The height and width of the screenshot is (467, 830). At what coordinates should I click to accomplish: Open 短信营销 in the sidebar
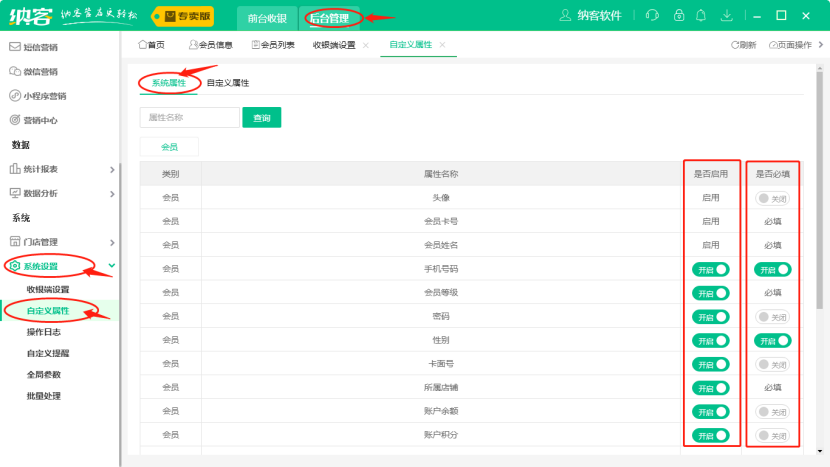(40, 47)
